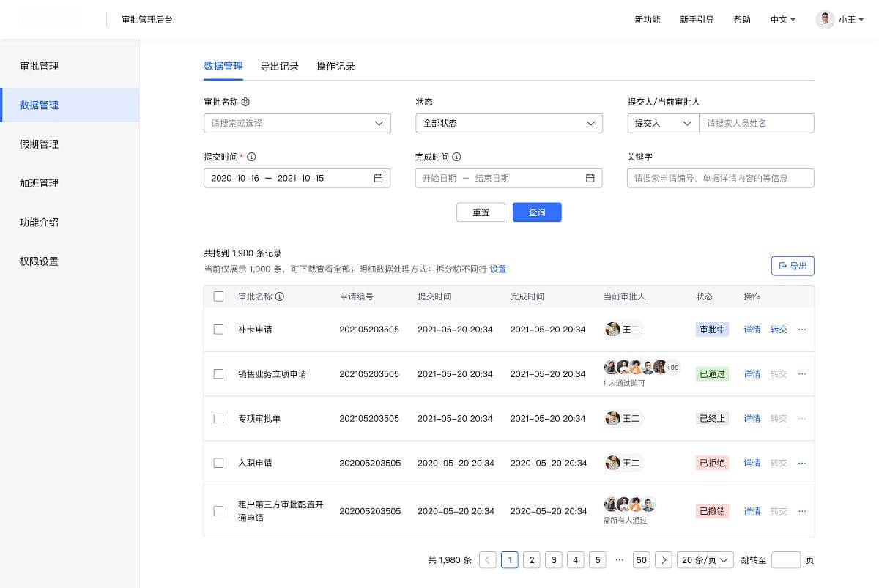This screenshot has height=588, width=879.
Task: Click the 已拒绝 status tag
Action: coord(713,463)
